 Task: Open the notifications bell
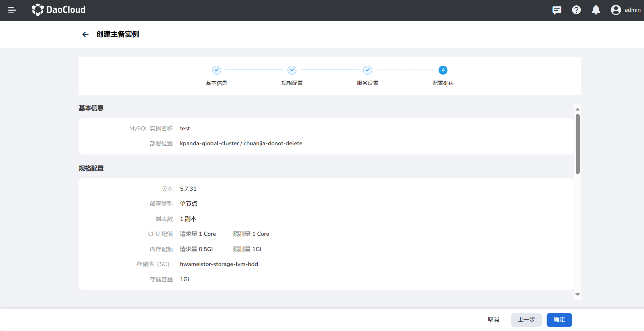596,10
